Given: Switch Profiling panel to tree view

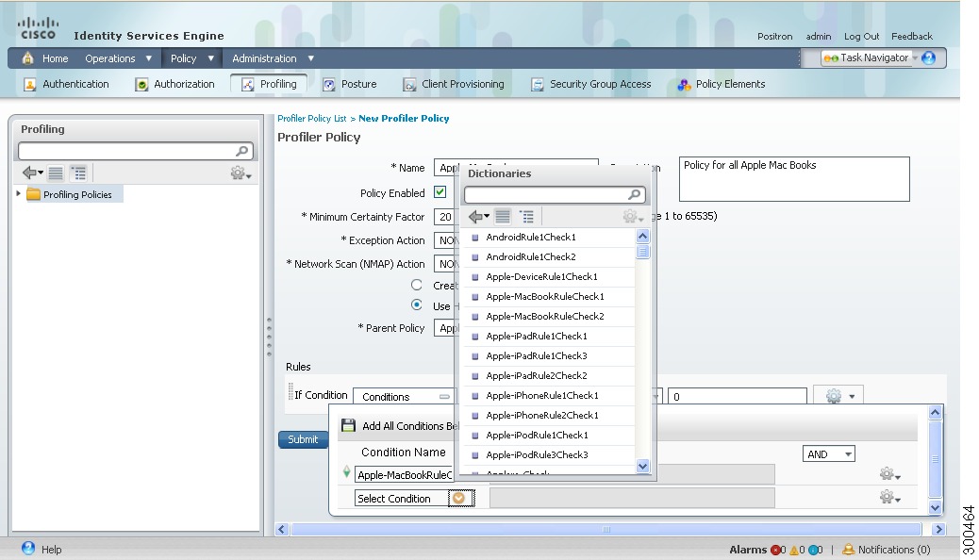Looking at the screenshot, I should [78, 173].
